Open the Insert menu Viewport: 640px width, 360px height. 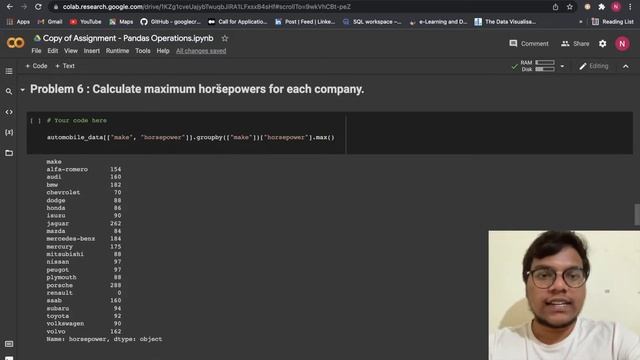91,51
